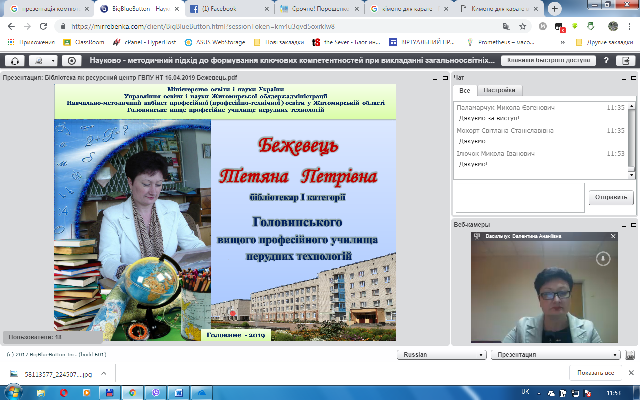
Task: Switch to the Настройки chat tab
Action: (x=499, y=89)
